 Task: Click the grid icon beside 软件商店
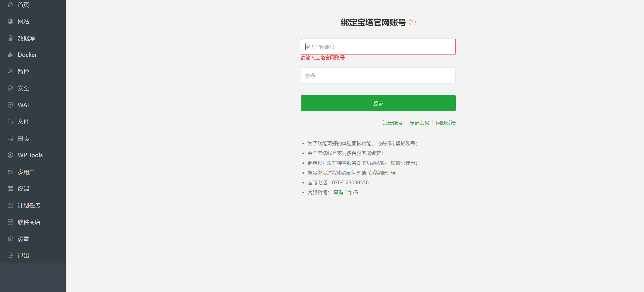(10, 222)
